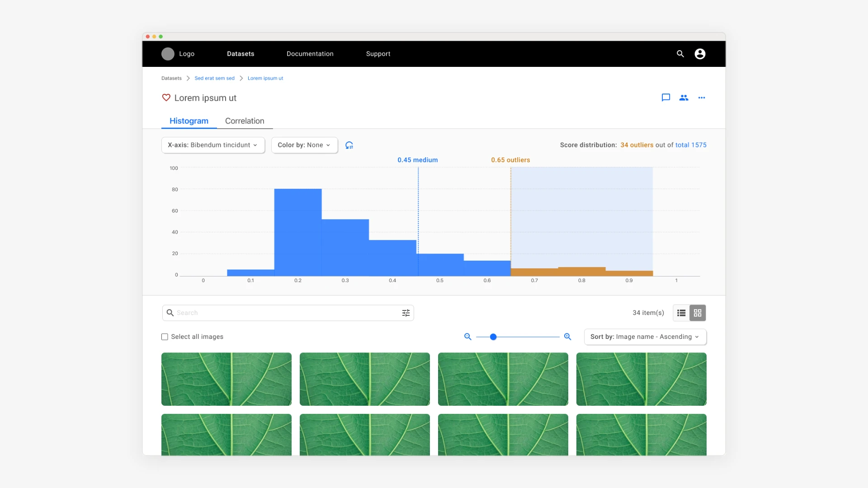Click the Datasets breadcrumb
Viewport: 868px width, 488px height.
[171, 78]
